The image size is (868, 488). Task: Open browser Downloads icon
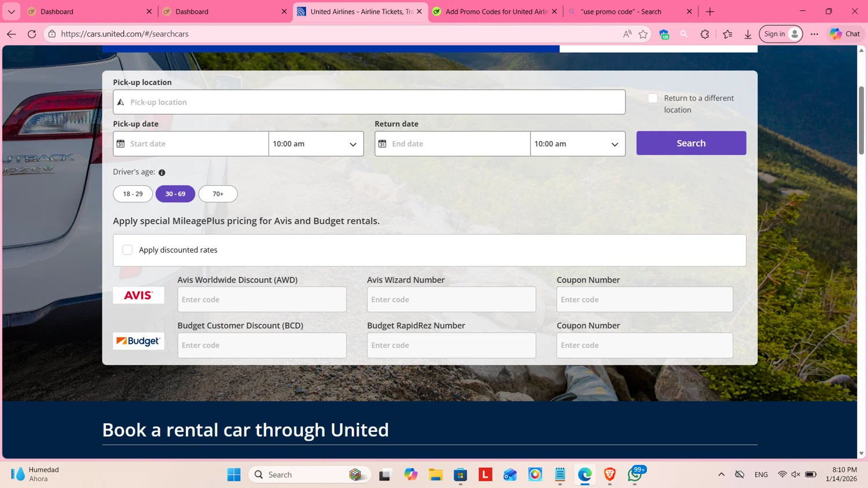748,34
